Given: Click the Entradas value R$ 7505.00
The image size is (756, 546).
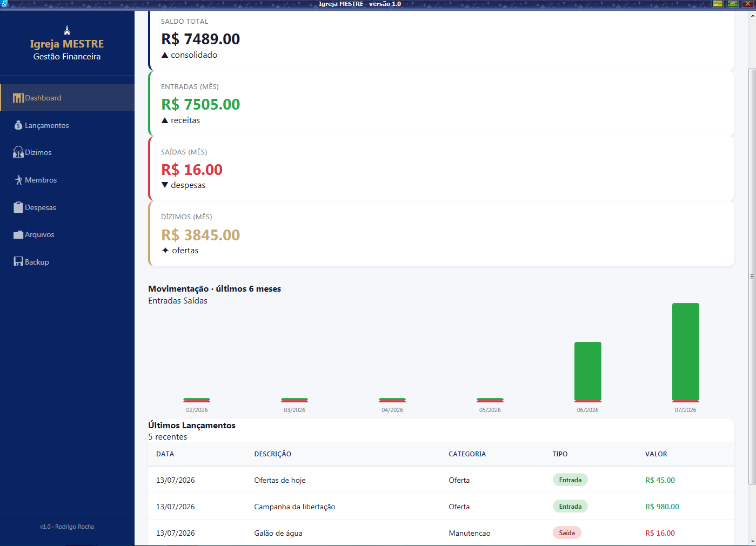Looking at the screenshot, I should 200,104.
